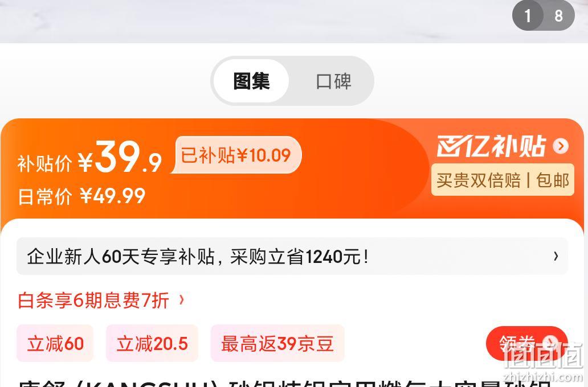Screen dimensions: 588x387
Task: Tap the arrow icon on 领券 button
Action: pyautogui.click(x=550, y=343)
